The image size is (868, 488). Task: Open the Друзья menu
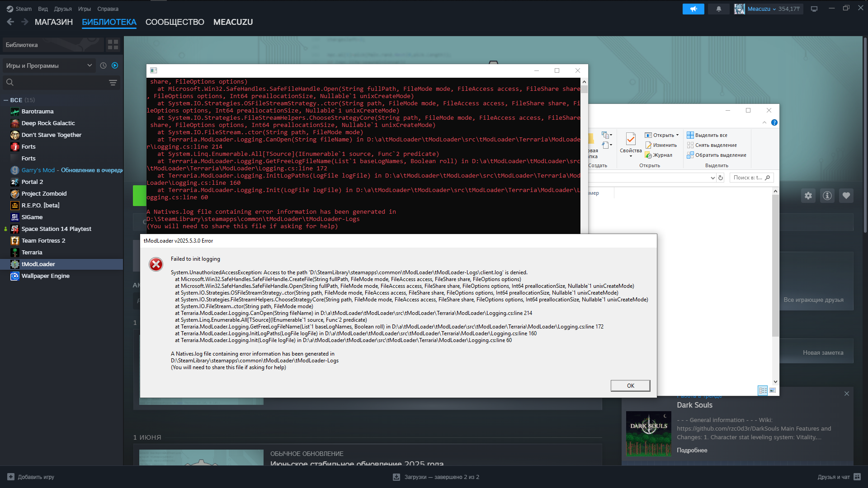click(x=63, y=9)
